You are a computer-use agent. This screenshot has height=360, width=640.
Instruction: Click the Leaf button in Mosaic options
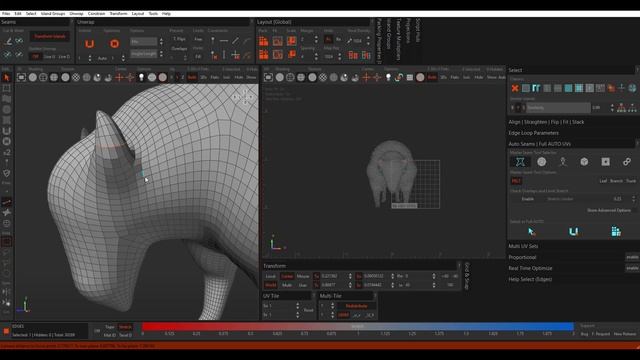[x=603, y=181]
